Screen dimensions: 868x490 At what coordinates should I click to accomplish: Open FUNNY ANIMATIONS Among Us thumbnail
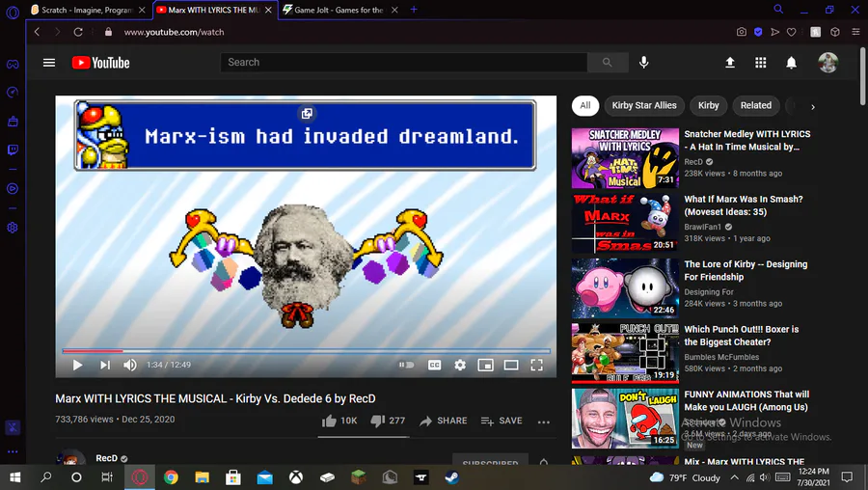pos(625,419)
